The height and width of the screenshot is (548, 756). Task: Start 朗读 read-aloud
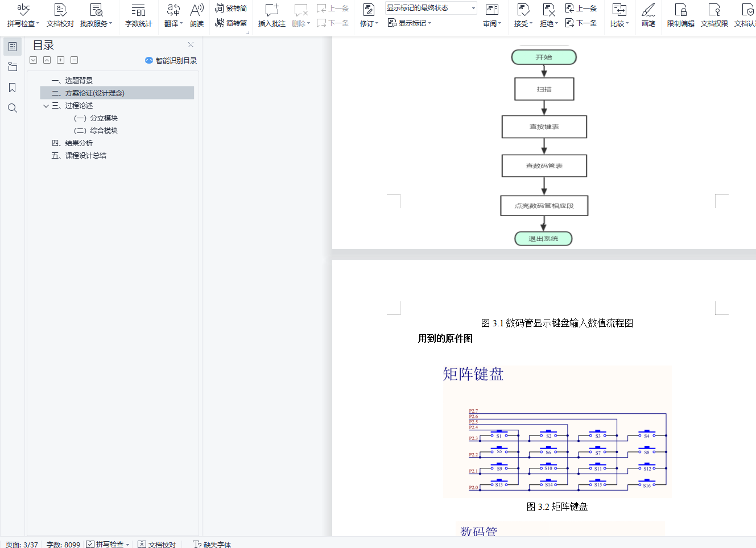(197, 15)
